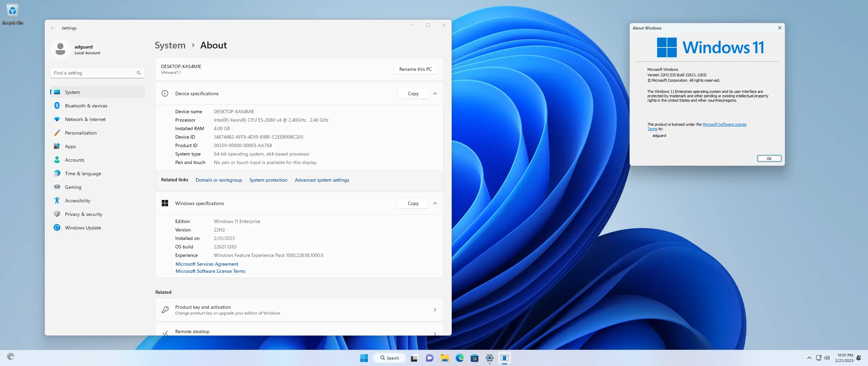The width and height of the screenshot is (868, 366).
Task: Open File Explorer from taskbar
Action: (445, 358)
